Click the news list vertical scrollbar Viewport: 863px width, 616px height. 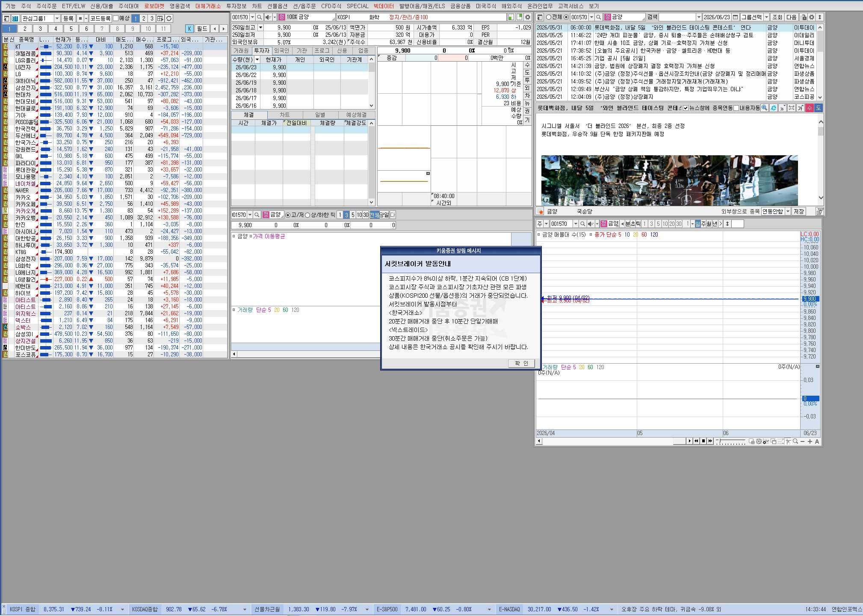(x=820, y=62)
